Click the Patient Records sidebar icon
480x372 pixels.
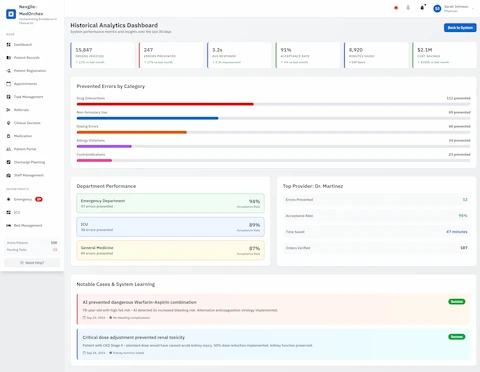click(9, 58)
